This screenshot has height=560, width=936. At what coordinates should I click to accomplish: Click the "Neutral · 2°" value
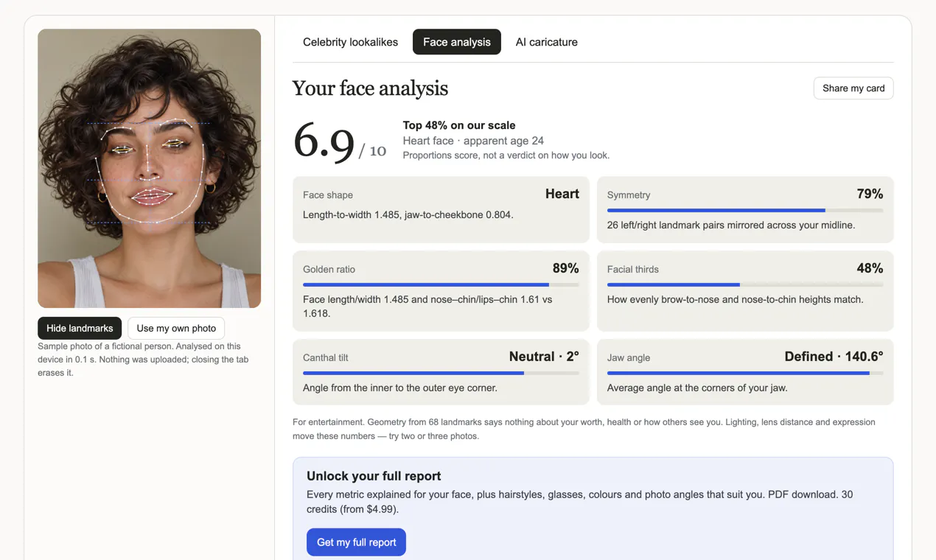tap(544, 357)
